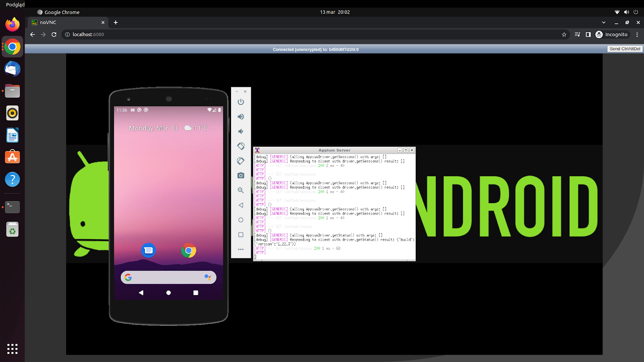Open Terminal from the dock
Image resolution: width=644 pixels, height=362 pixels.
click(x=12, y=207)
